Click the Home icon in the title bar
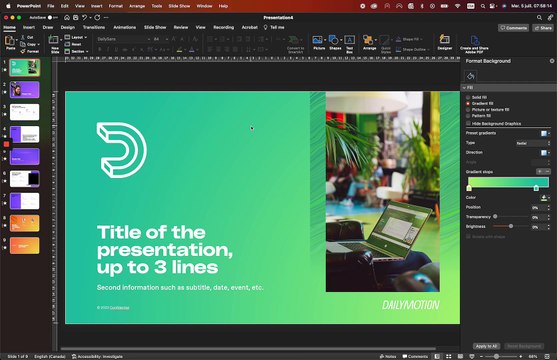The height and width of the screenshot is (360, 557). tap(67, 17)
